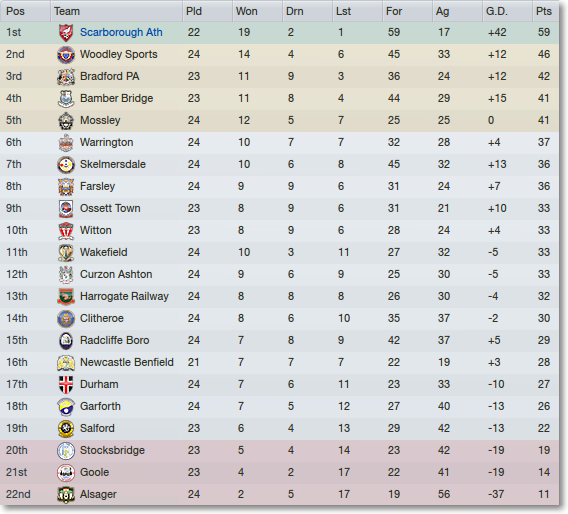Click the Scarborough Ath club badge
568x514 pixels.
(x=66, y=33)
